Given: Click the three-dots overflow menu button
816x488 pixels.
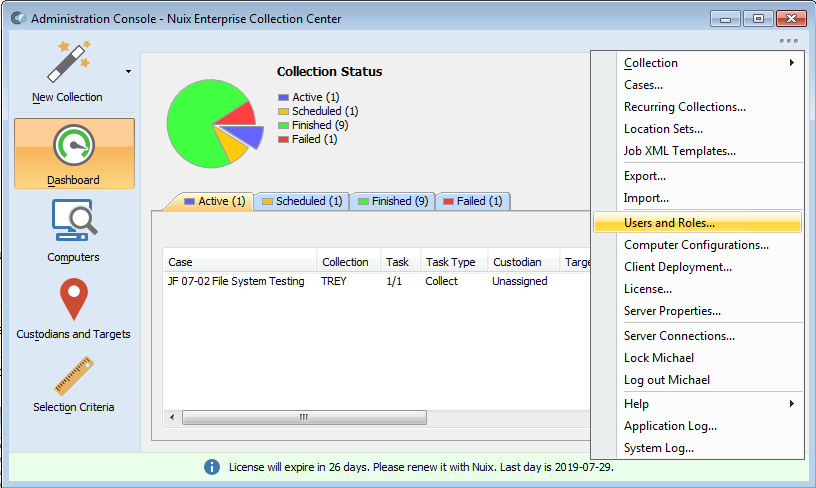Looking at the screenshot, I should click(x=788, y=41).
